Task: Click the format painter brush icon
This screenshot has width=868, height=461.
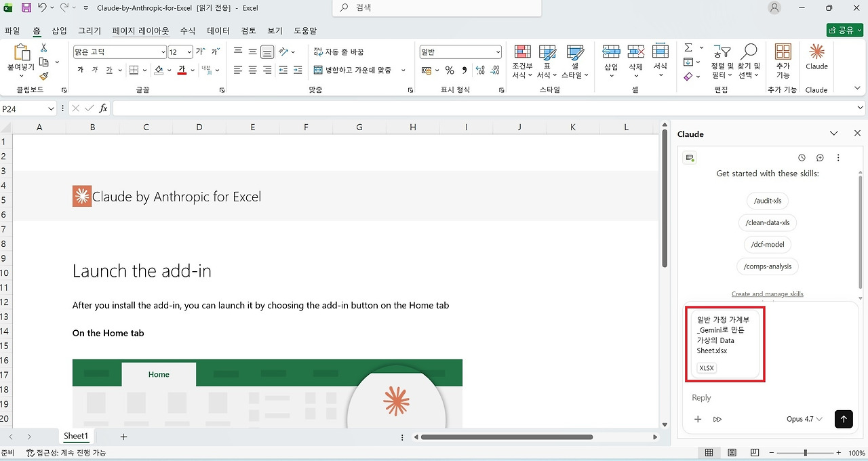Action: pyautogui.click(x=43, y=76)
